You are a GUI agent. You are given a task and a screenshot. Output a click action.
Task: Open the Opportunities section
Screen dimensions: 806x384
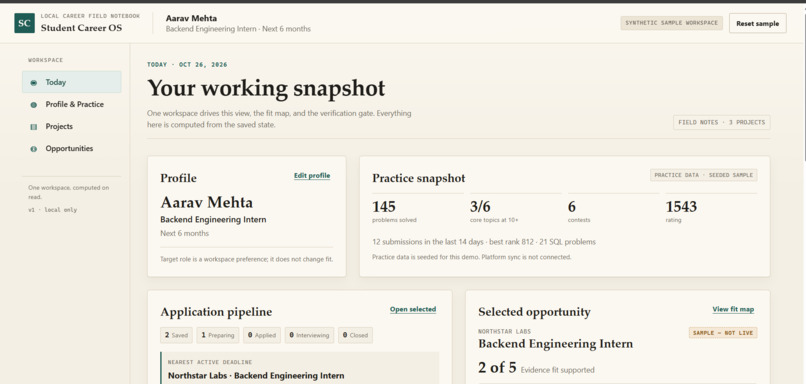[x=71, y=149]
